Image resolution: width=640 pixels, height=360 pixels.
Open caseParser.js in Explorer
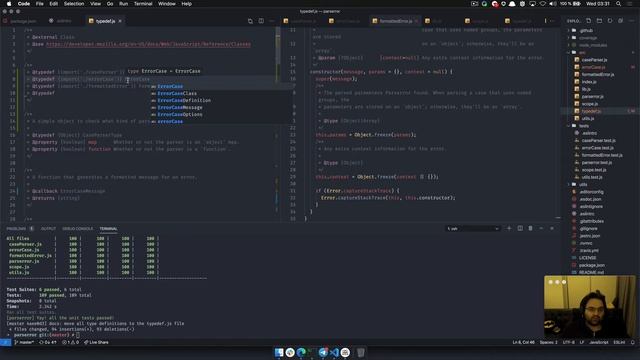tap(594, 60)
